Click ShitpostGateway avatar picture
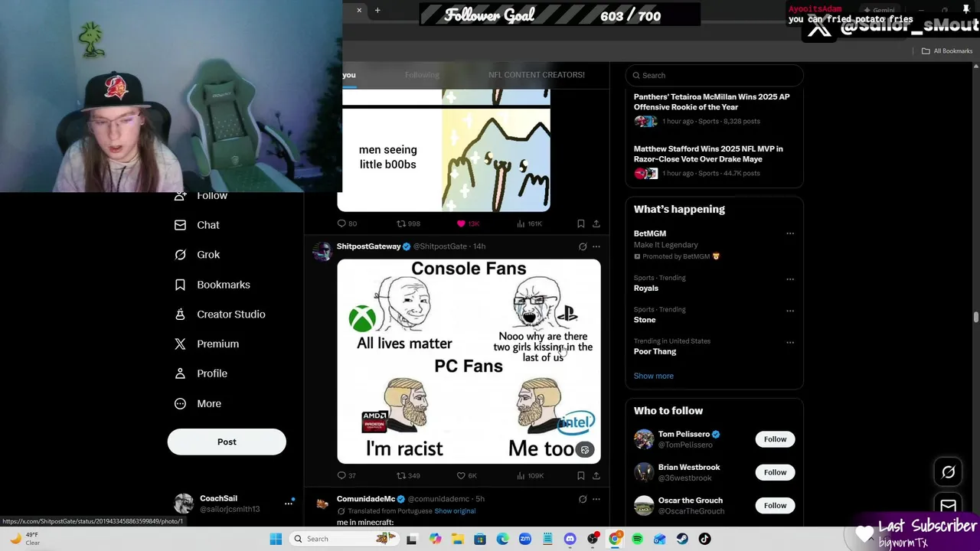The width and height of the screenshot is (980, 551). (322, 251)
